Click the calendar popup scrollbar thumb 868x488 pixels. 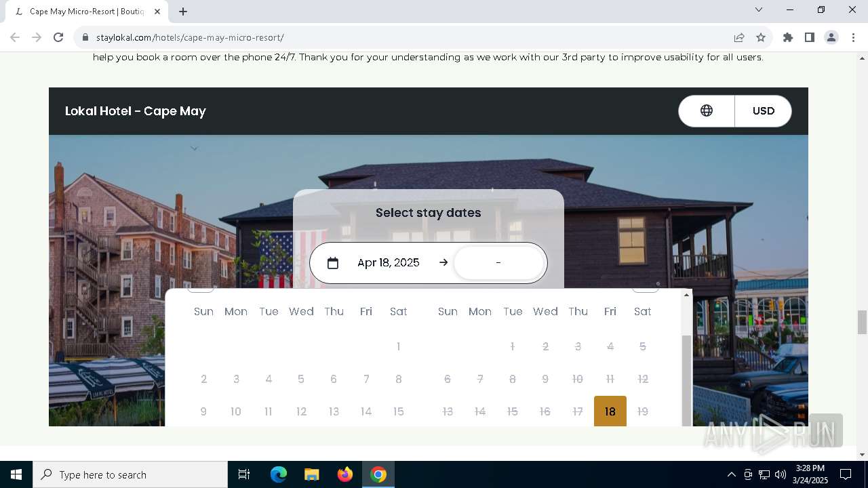tap(686, 380)
